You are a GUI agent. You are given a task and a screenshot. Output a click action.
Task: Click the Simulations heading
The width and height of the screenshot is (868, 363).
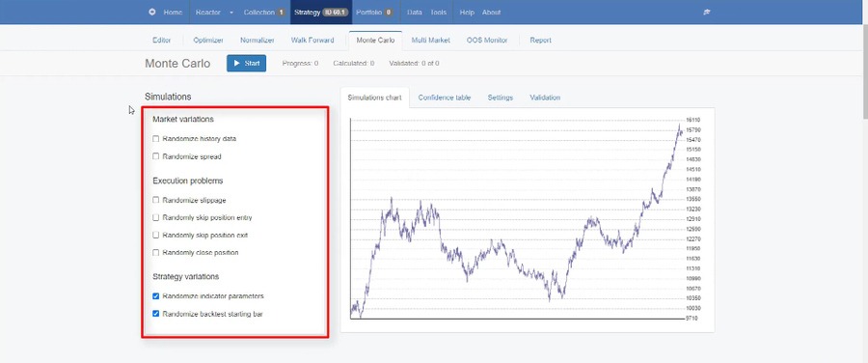(x=168, y=97)
